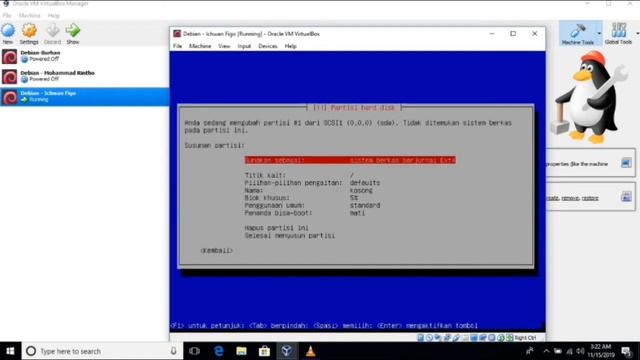Open Devices menu in Debian VM window
640x360 pixels.
point(268,46)
